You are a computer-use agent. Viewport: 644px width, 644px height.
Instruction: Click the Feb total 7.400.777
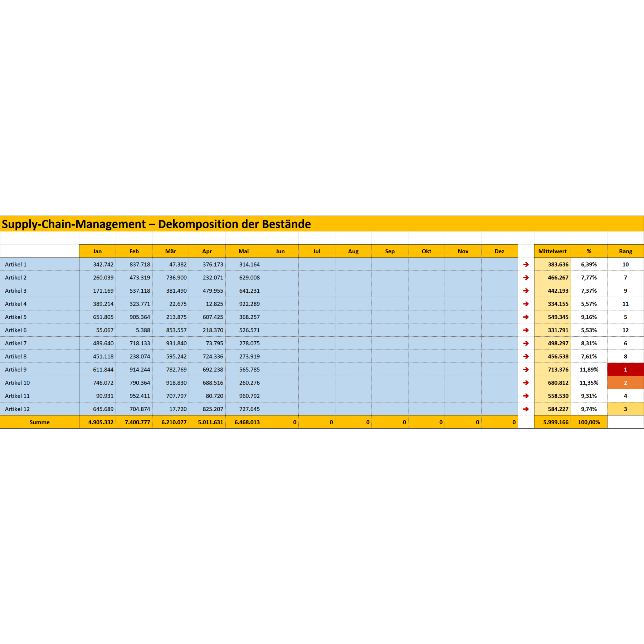point(137,422)
